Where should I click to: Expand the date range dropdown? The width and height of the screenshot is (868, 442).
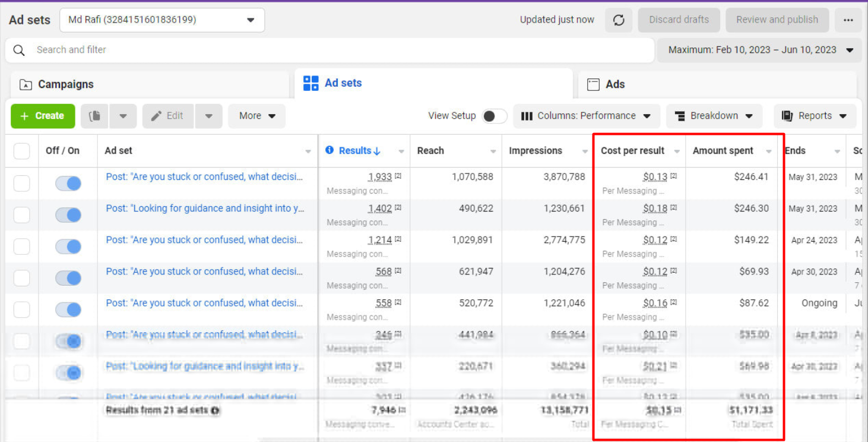(759, 50)
